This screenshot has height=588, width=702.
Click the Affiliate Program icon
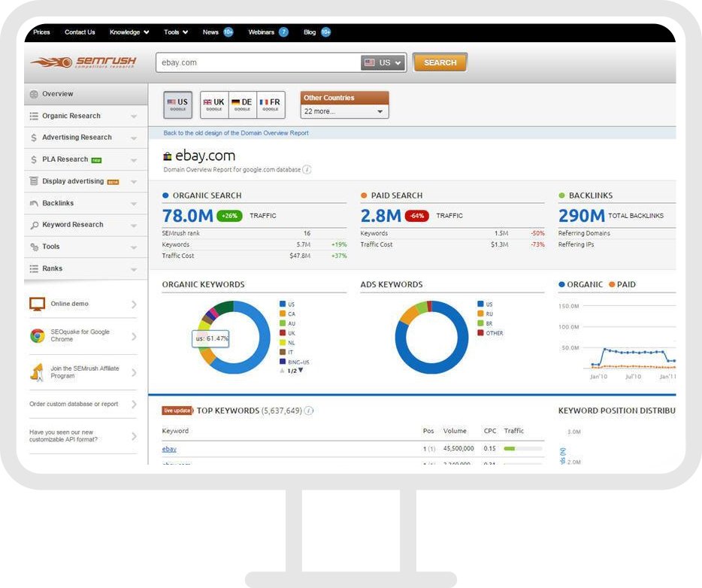point(37,372)
